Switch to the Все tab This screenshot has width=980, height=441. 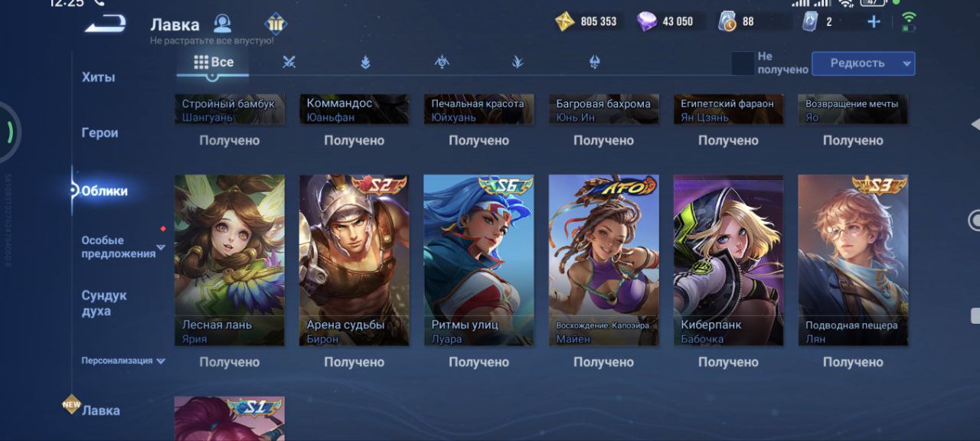pyautogui.click(x=213, y=63)
